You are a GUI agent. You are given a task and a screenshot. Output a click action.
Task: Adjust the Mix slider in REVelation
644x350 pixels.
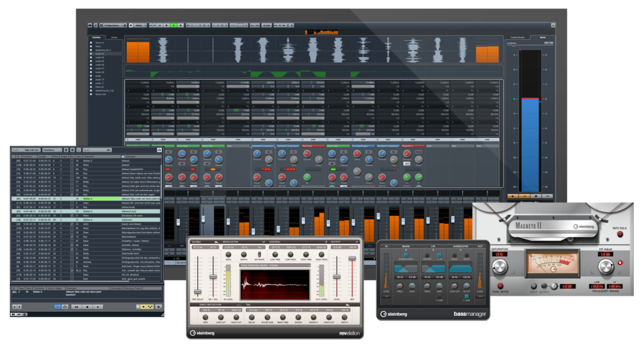[352, 258]
